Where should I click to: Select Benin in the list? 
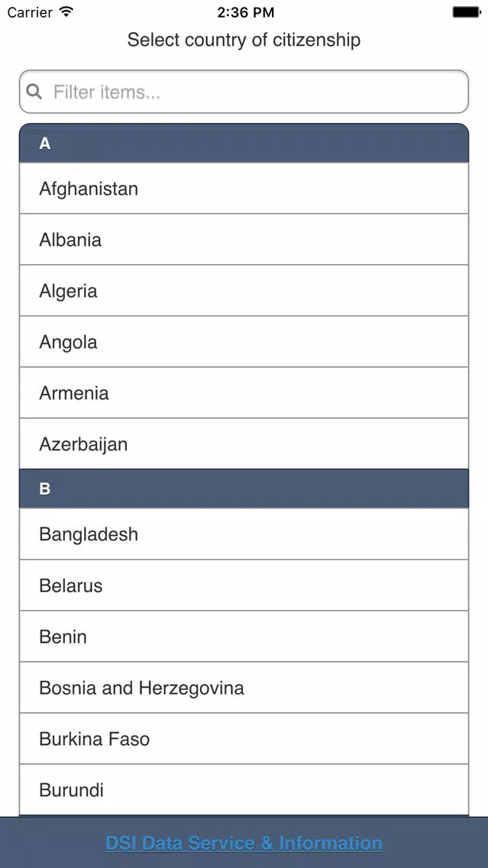244,636
